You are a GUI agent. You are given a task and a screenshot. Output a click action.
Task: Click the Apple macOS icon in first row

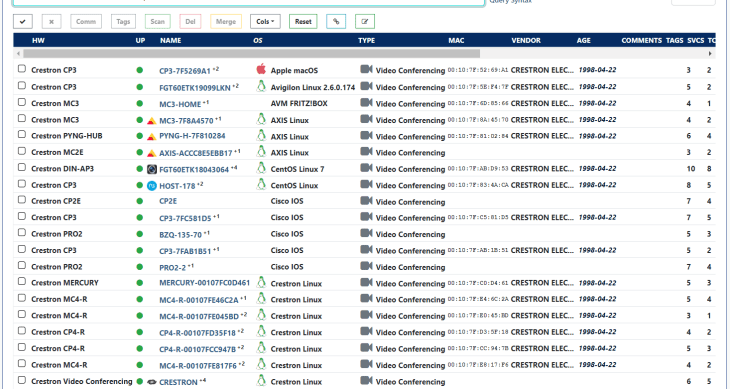(261, 70)
